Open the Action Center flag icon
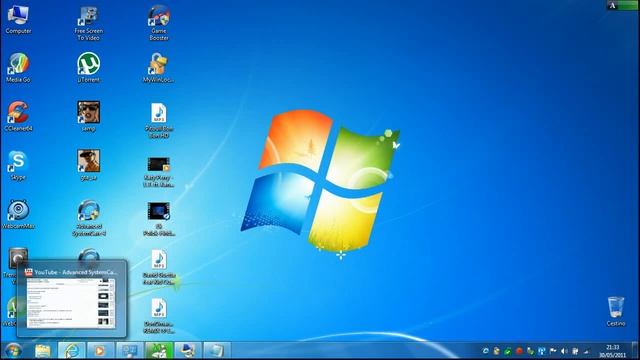Image resolution: width=640 pixels, height=360 pixels. (x=553, y=351)
